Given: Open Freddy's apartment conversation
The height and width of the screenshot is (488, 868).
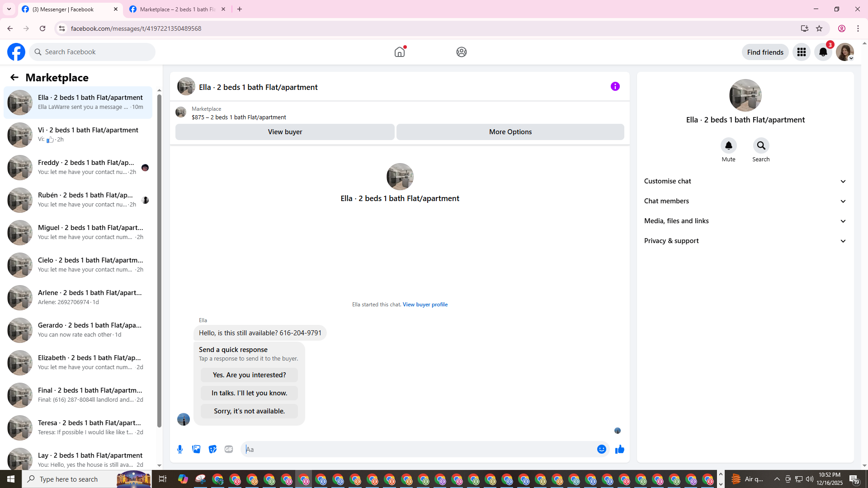Looking at the screenshot, I should 78,167.
